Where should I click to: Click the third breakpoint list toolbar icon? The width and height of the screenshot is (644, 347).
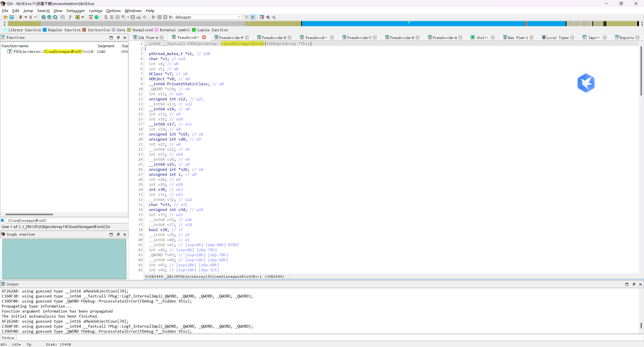(273, 17)
